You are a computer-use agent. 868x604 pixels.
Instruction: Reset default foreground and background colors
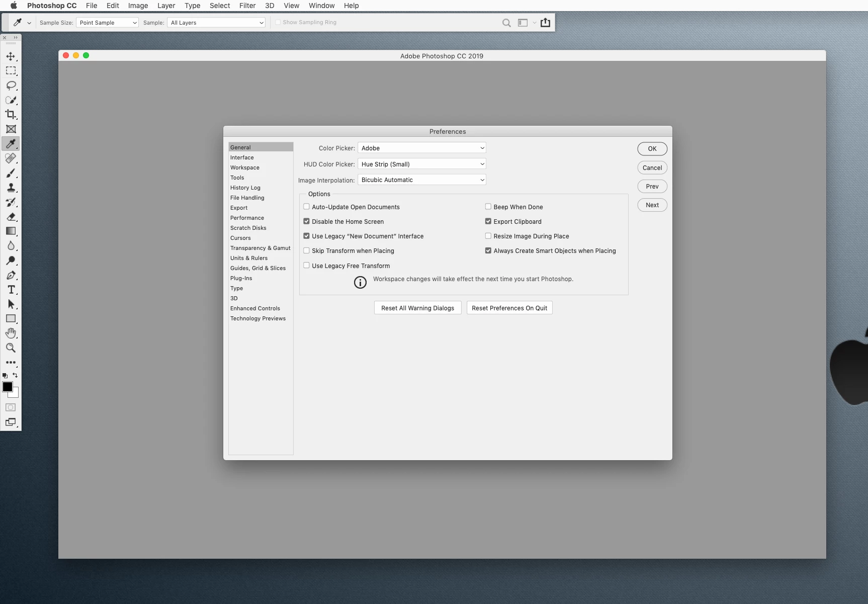click(x=5, y=376)
